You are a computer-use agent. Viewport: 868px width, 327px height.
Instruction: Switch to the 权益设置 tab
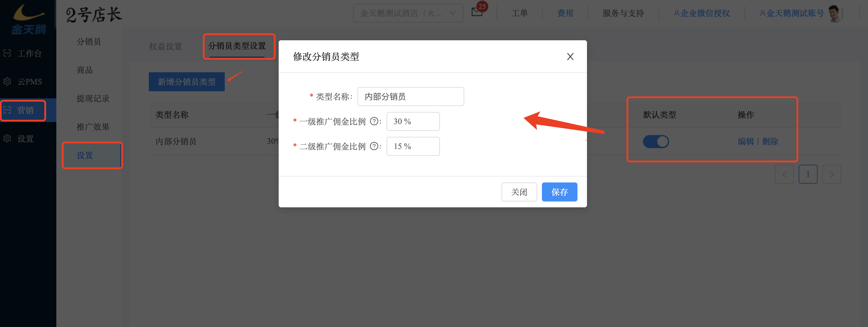[165, 46]
